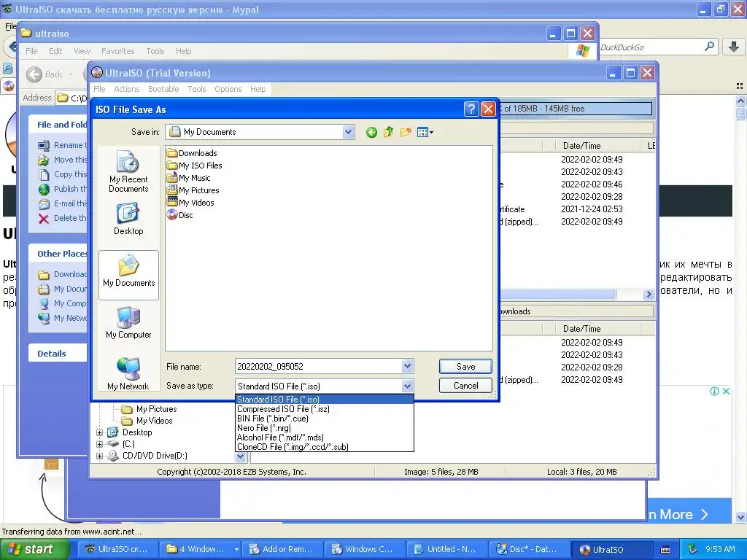747x560 pixels.
Task: Click the green Back arrow in Save dialog
Action: [371, 133]
